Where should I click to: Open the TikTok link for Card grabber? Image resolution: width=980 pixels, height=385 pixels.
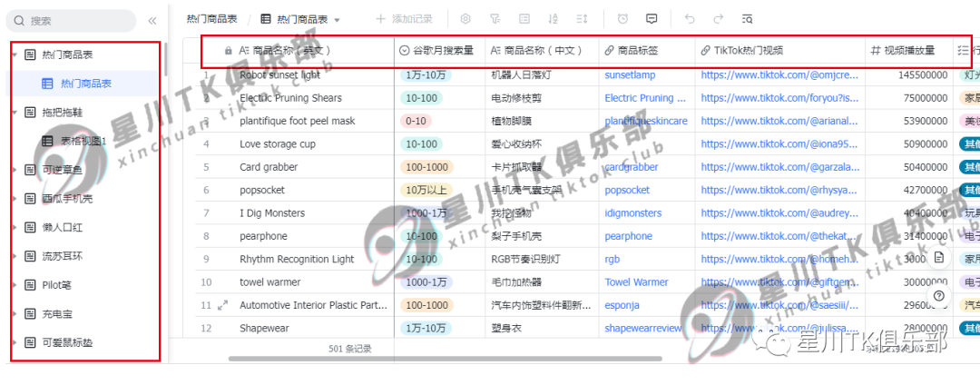tap(780, 167)
